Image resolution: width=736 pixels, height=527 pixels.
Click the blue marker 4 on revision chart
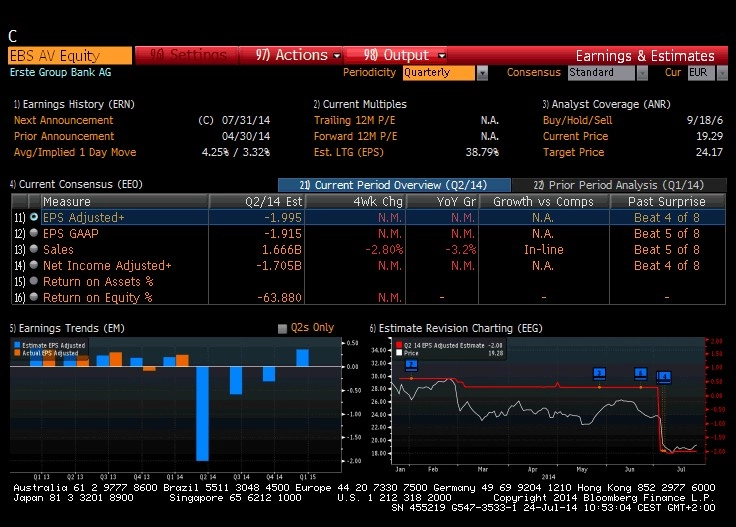click(664, 377)
